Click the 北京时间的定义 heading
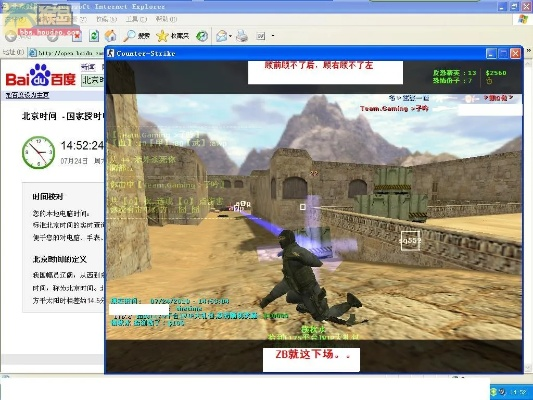Image resolution: width=533 pixels, height=400 pixels. pos(60,260)
